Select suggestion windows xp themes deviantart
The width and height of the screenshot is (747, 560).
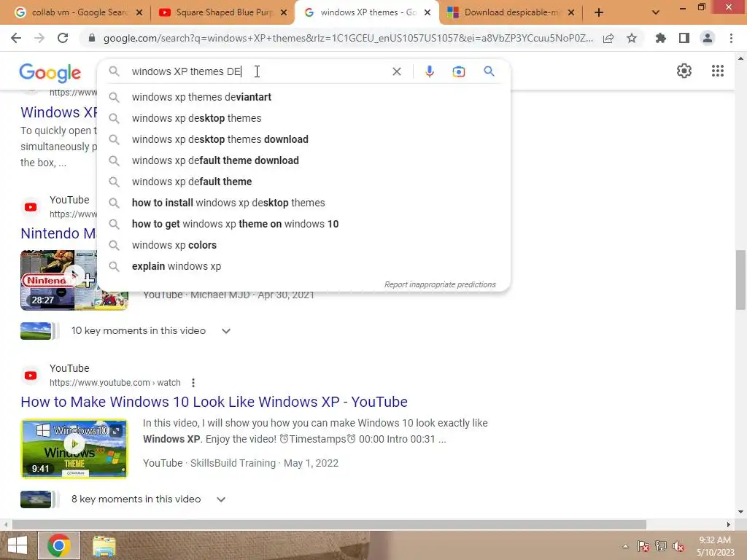click(x=304, y=97)
